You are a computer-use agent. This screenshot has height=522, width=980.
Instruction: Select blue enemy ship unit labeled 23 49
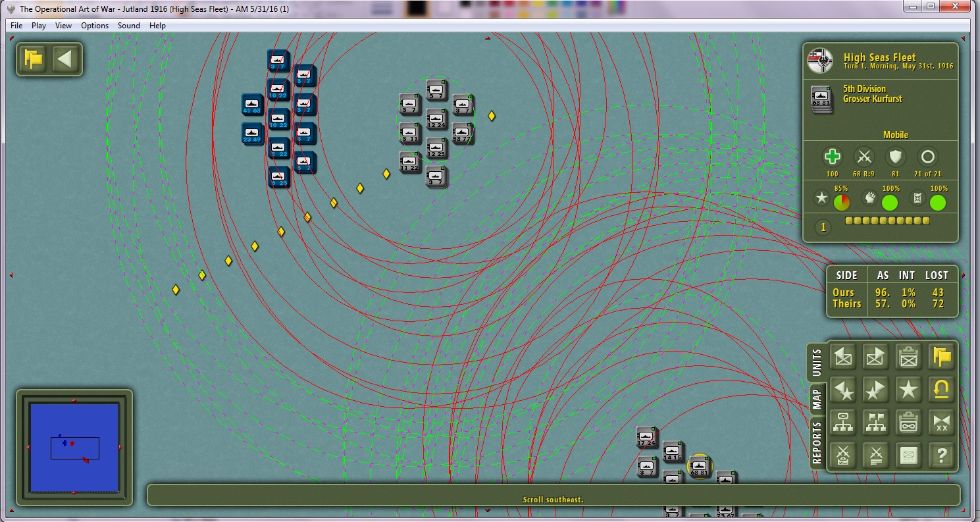[x=252, y=134]
